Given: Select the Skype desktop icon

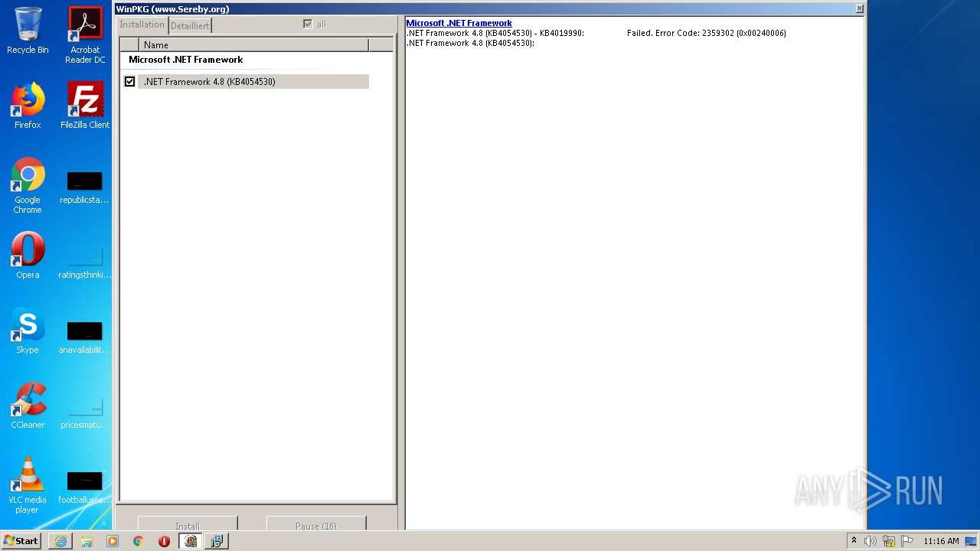Looking at the screenshot, I should tap(28, 331).
